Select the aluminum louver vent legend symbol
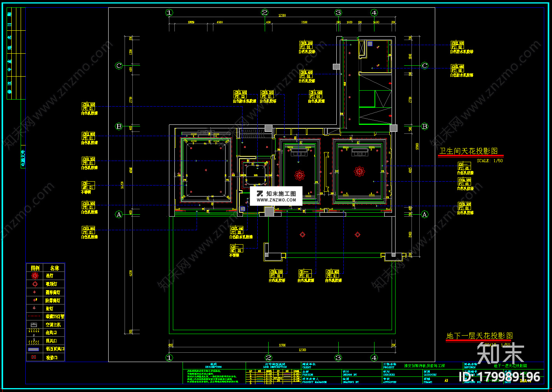The image size is (552, 392). point(34,349)
